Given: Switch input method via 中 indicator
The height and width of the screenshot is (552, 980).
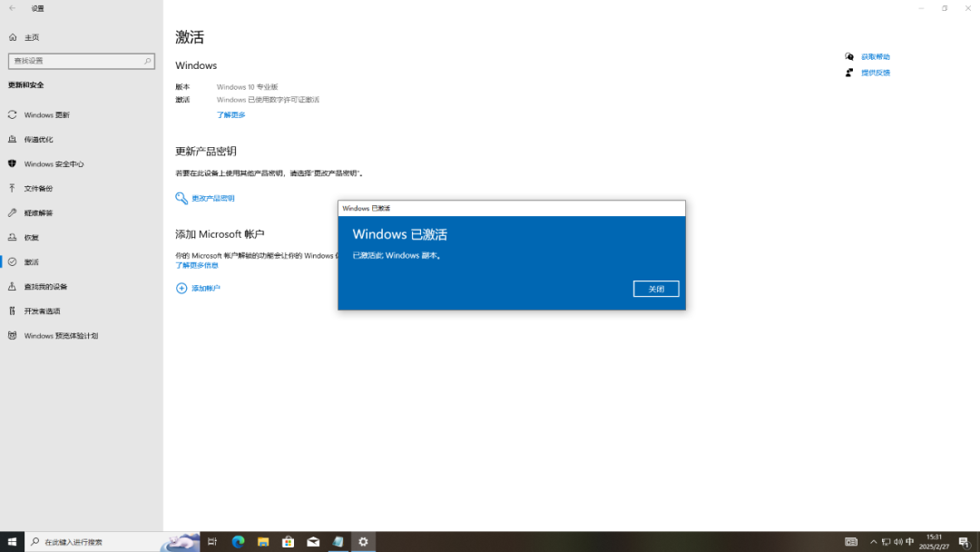Looking at the screenshot, I should tap(910, 542).
